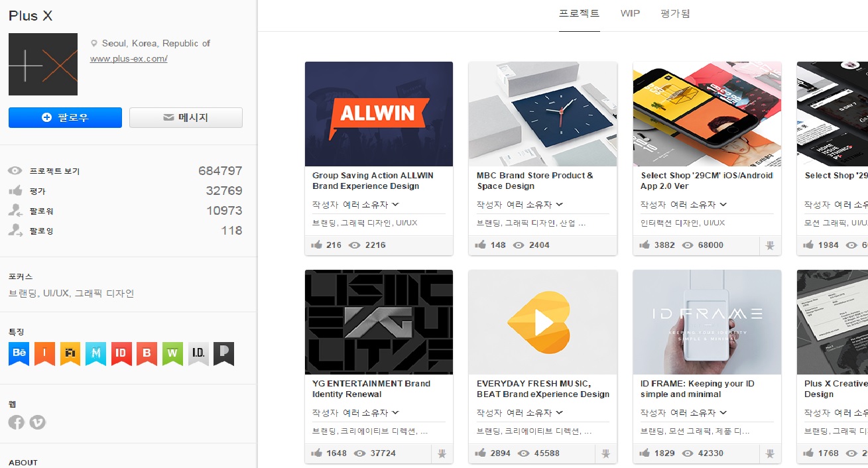Click the Plus X profile avatar image

(43, 64)
